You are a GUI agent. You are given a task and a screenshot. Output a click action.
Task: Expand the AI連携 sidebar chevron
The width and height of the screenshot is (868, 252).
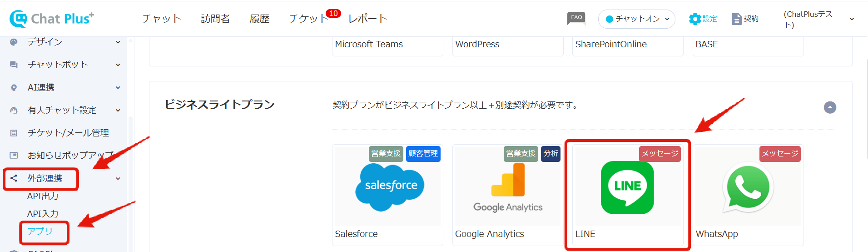(118, 87)
